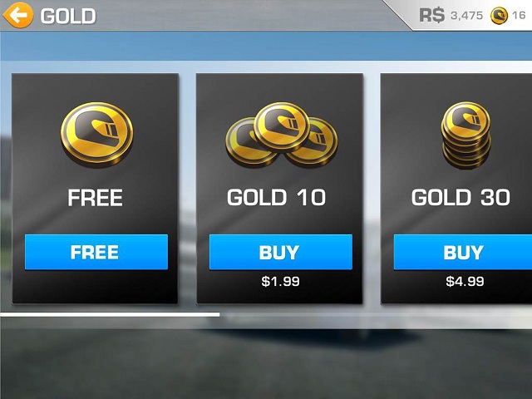Buy the Gold 30 pack

coord(463,252)
